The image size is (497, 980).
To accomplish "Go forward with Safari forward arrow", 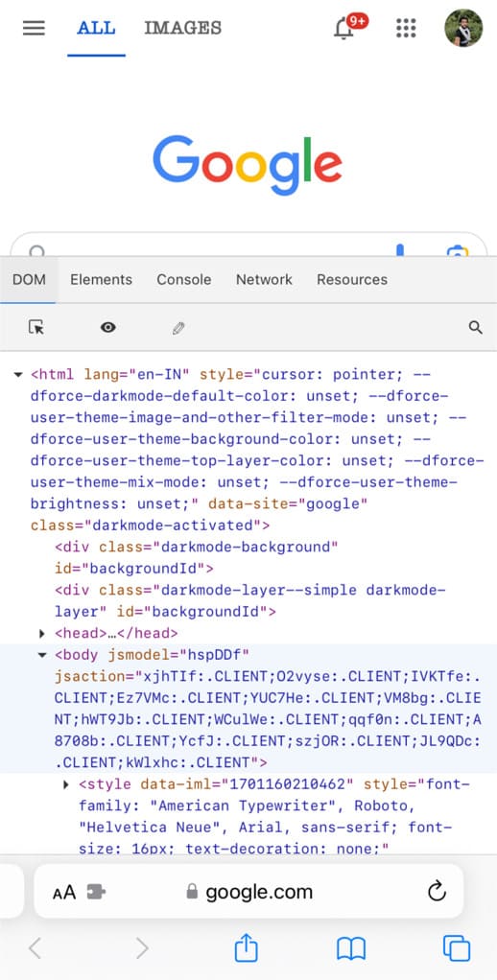I will point(143,948).
